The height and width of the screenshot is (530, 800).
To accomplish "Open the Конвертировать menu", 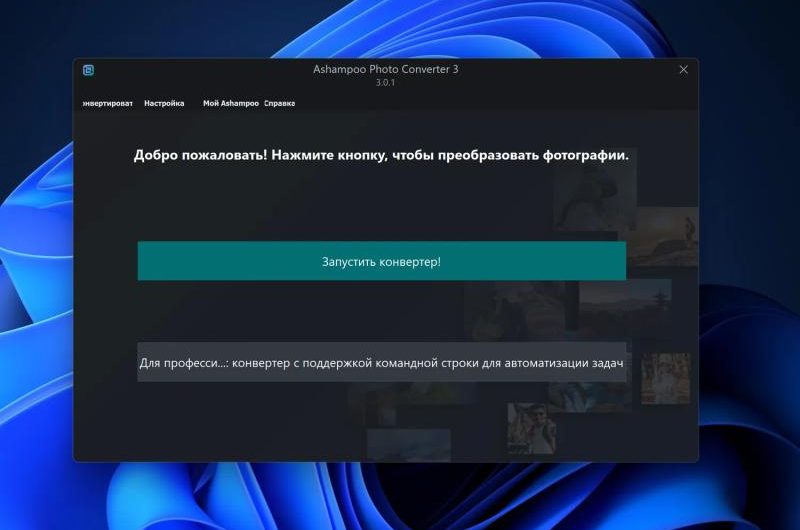I will click(108, 104).
